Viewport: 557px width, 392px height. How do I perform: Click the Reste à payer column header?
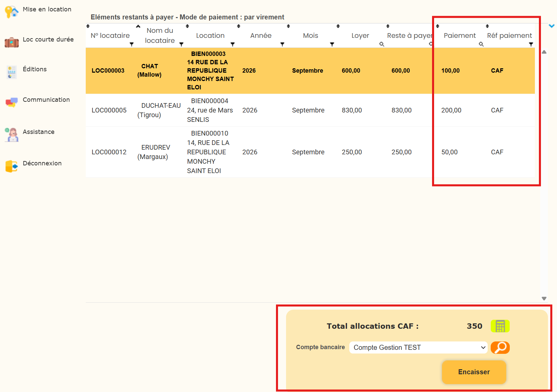tap(410, 35)
